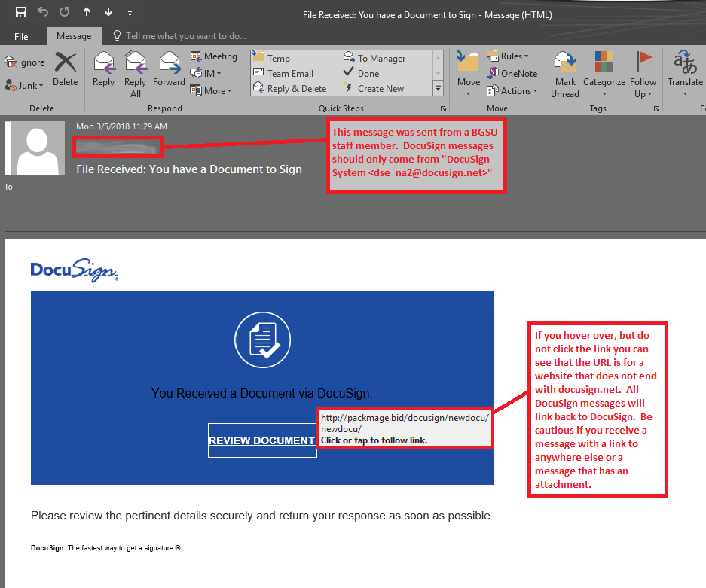The height and width of the screenshot is (588, 706).
Task: Open the Follow Up flag dropdown
Action: click(643, 74)
